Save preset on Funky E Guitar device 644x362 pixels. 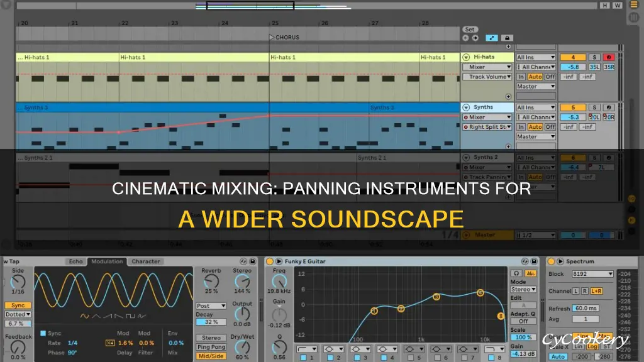pyautogui.click(x=534, y=261)
